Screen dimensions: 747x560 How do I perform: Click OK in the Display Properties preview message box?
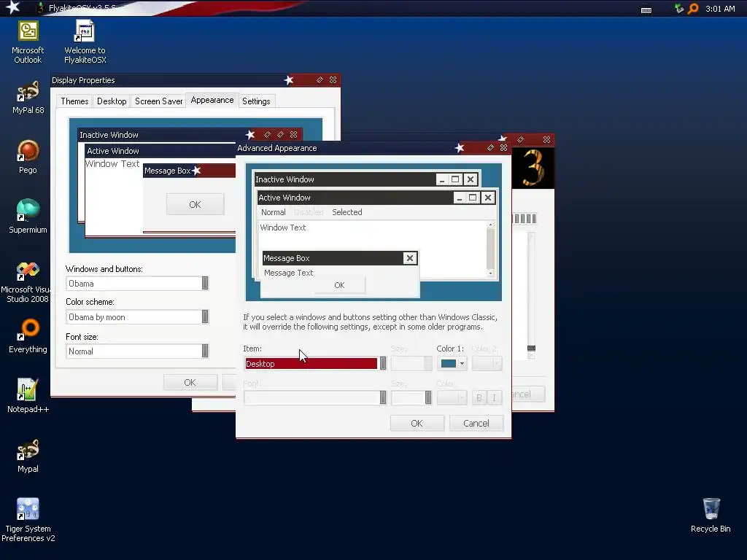[196, 204]
